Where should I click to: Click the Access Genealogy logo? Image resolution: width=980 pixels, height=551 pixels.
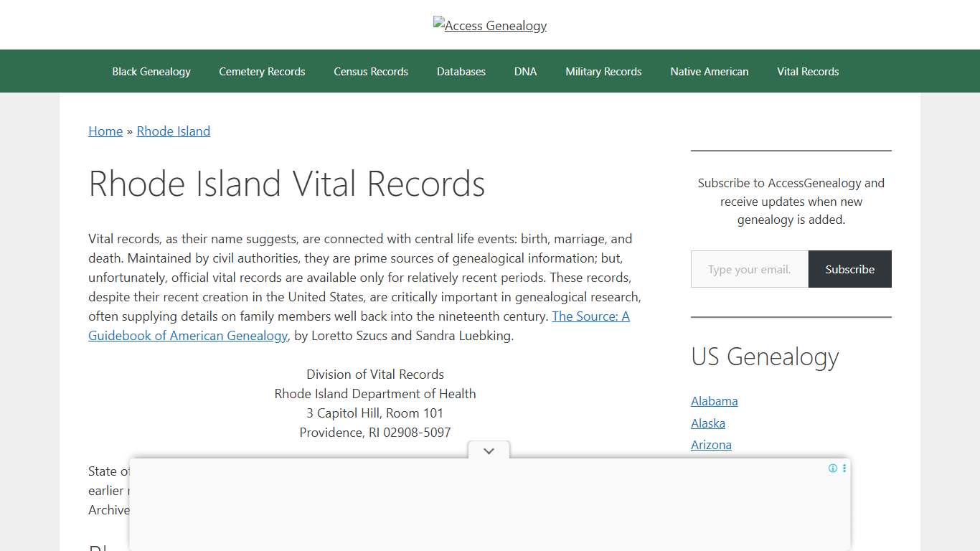490,25
